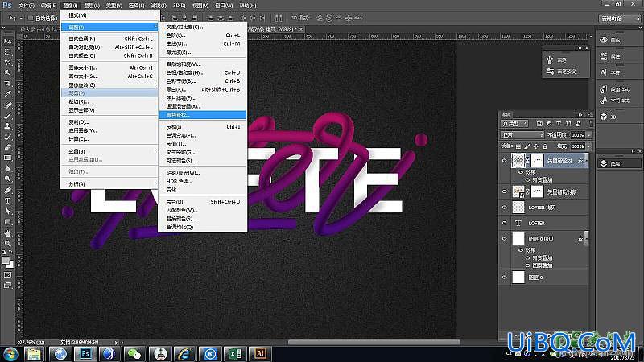Select the Zoom tool
Viewport: 644px width, 362px height.
pyautogui.click(x=7, y=244)
